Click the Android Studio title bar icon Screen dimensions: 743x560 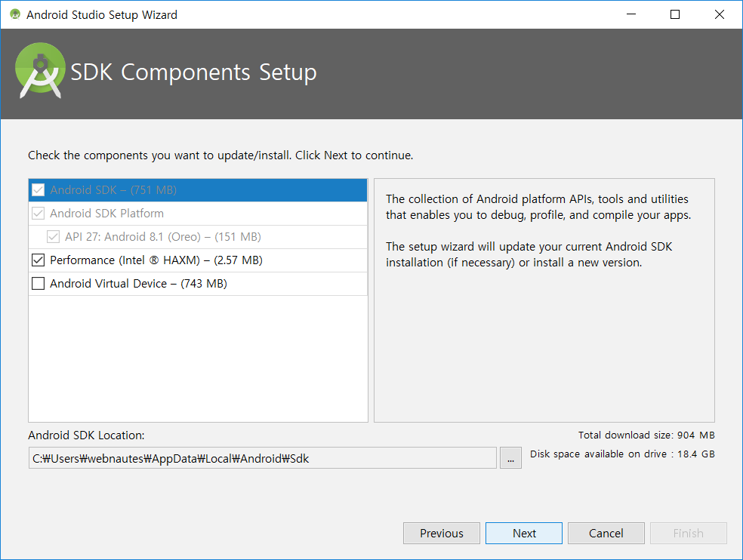15,14
